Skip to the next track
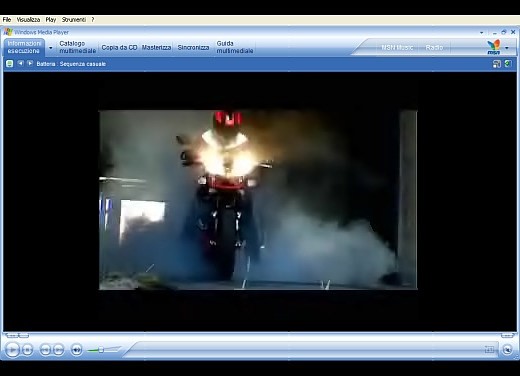This screenshot has height=376, width=520. tap(58, 350)
